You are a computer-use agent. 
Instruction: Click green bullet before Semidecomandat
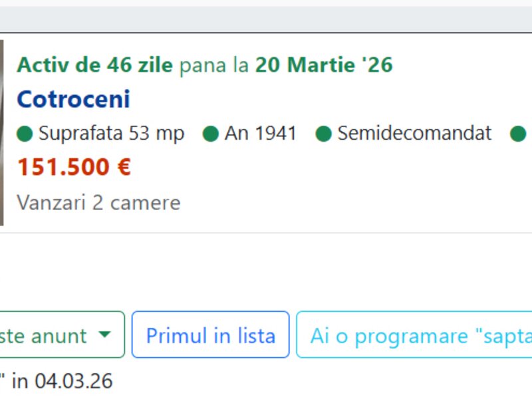[323, 134]
